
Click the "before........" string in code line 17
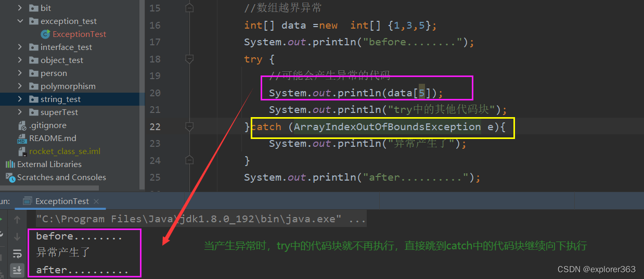click(412, 42)
